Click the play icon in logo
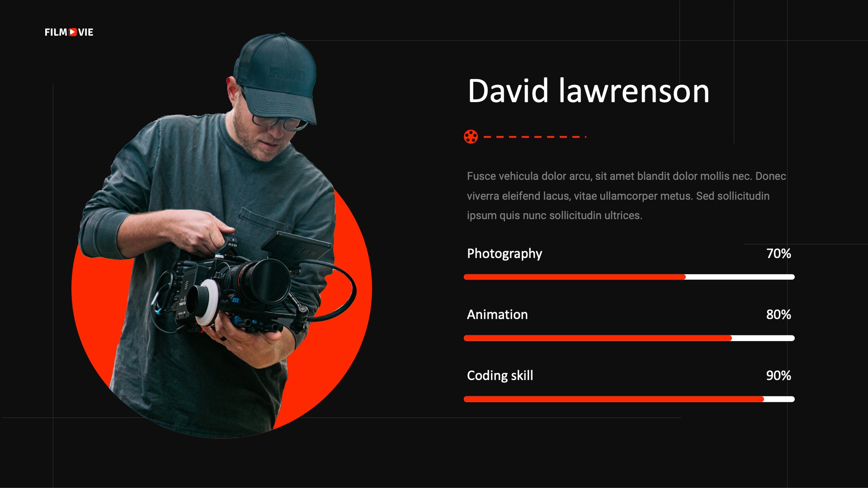This screenshot has width=868, height=488. (x=73, y=32)
